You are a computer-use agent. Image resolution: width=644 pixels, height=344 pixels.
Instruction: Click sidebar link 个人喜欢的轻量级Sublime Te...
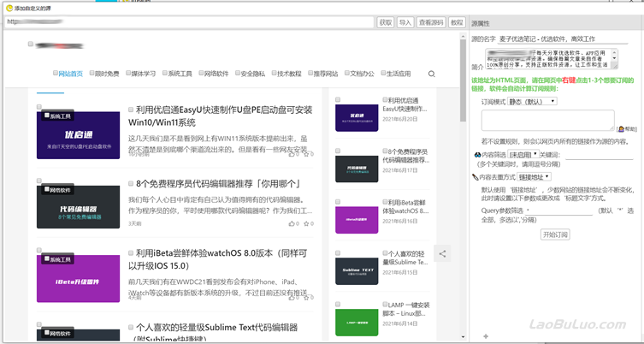pos(405,258)
